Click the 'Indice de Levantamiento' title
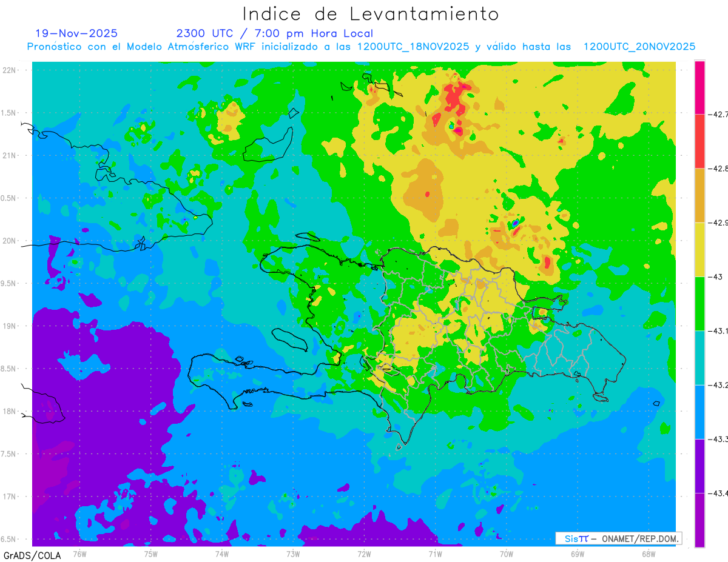This screenshot has height=562, width=728. [x=371, y=13]
